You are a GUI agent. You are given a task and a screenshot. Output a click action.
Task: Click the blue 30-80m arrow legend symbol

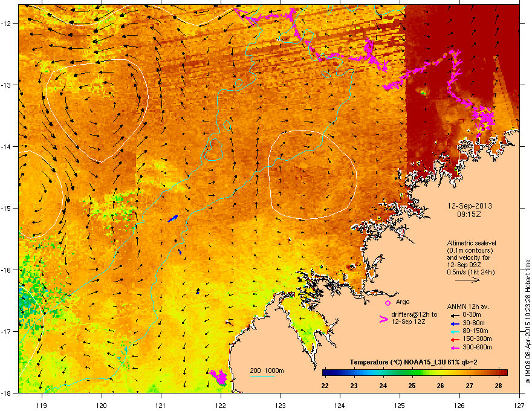(455, 324)
